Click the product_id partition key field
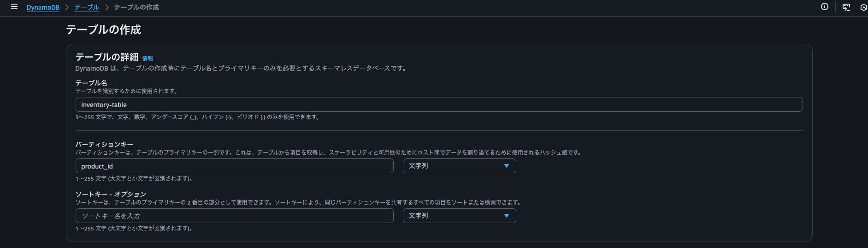Viewport: 868px width, 248px height. 234,166
